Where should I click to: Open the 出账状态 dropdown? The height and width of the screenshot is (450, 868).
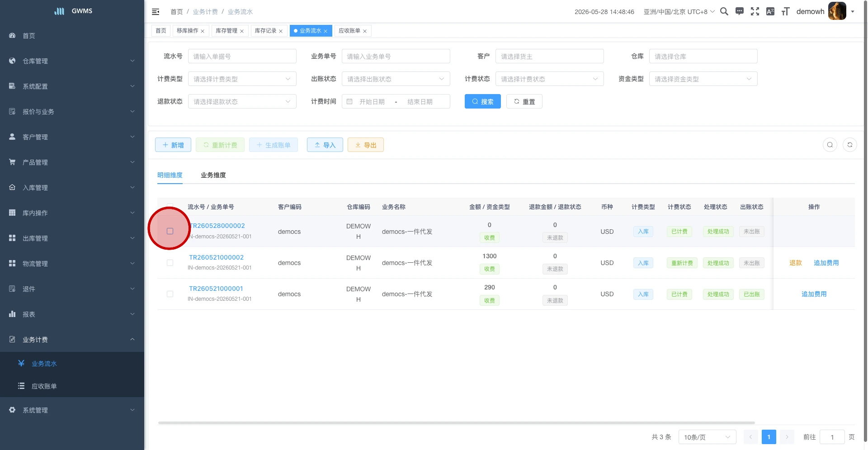[x=396, y=79]
